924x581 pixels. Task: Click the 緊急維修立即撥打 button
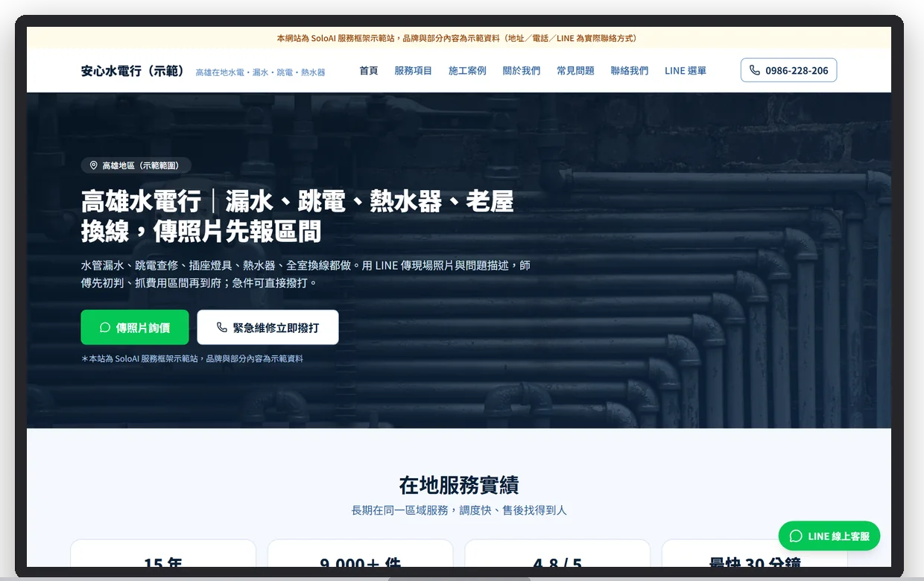click(268, 328)
